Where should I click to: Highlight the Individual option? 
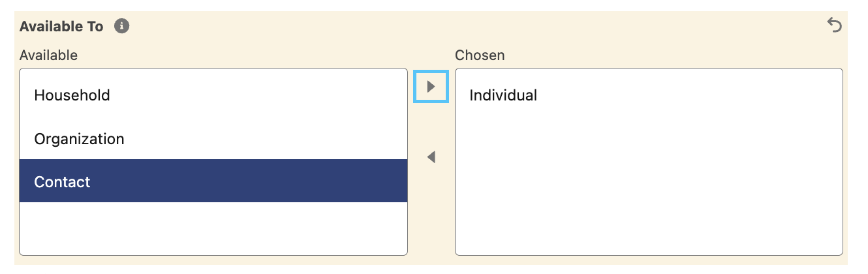click(649, 95)
